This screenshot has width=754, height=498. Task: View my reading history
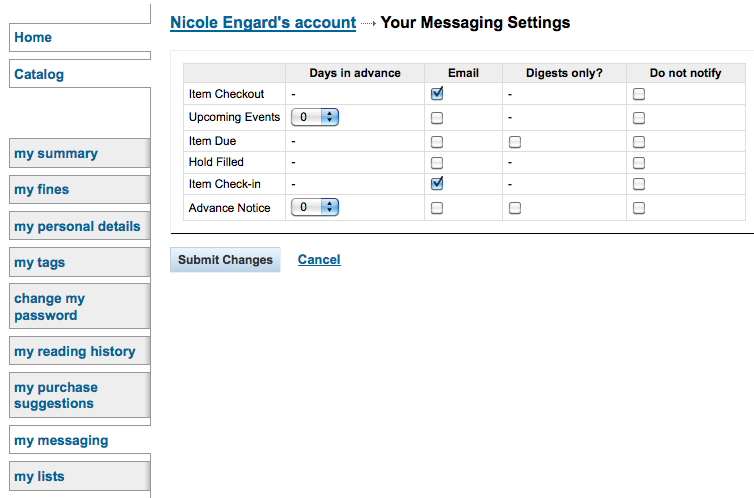click(80, 351)
